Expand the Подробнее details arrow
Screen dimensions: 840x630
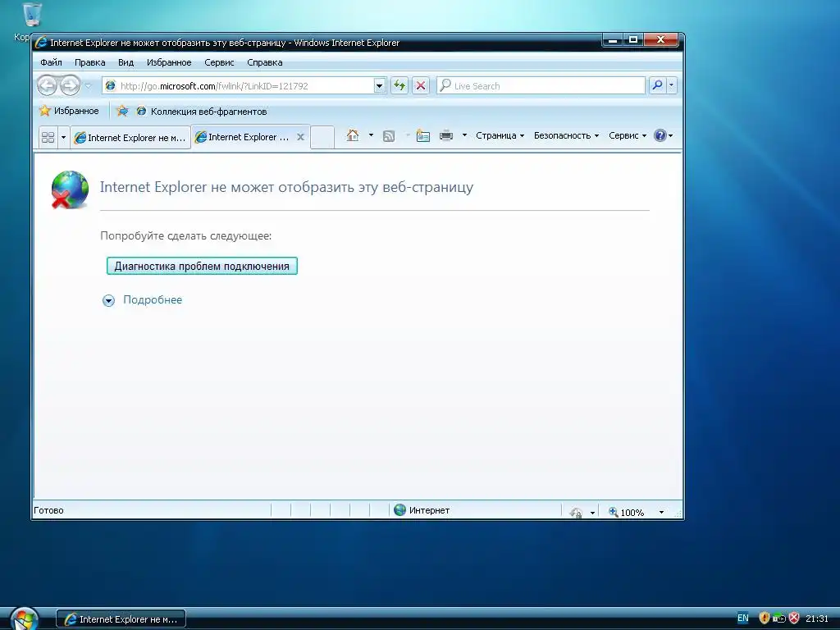(x=108, y=300)
